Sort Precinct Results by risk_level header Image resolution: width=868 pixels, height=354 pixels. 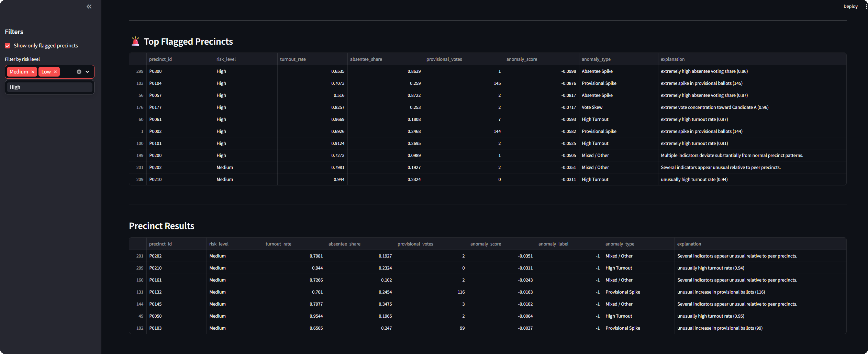235,244
